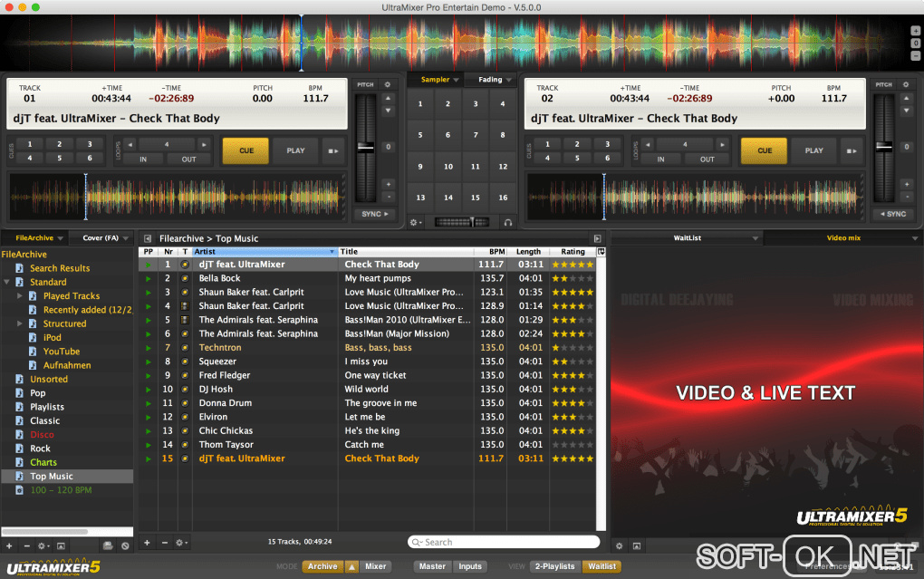Click deck 1 stop/brake button beside PLAY

(x=333, y=151)
